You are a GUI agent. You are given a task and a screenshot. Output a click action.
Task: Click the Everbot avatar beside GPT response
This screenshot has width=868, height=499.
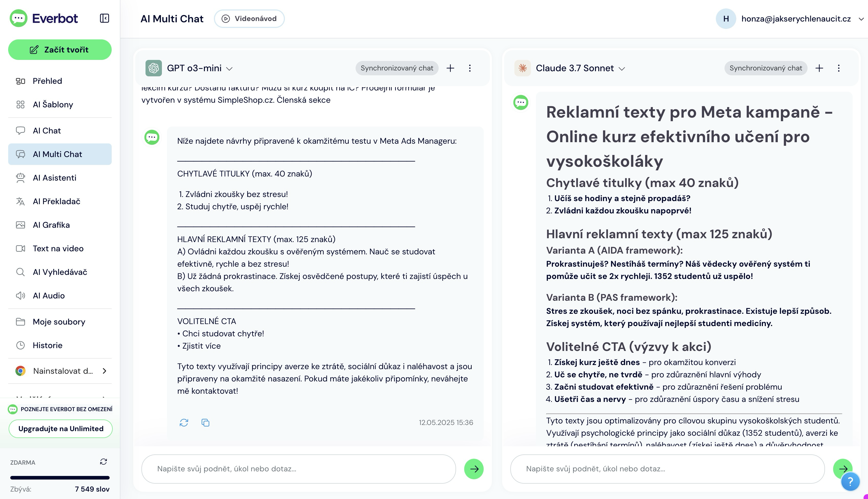pos(152,138)
